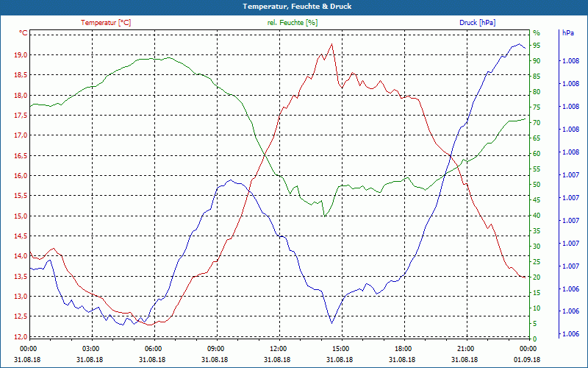Click the 17,0 temperature axis value
The image size is (588, 368).
pyautogui.click(x=21, y=135)
